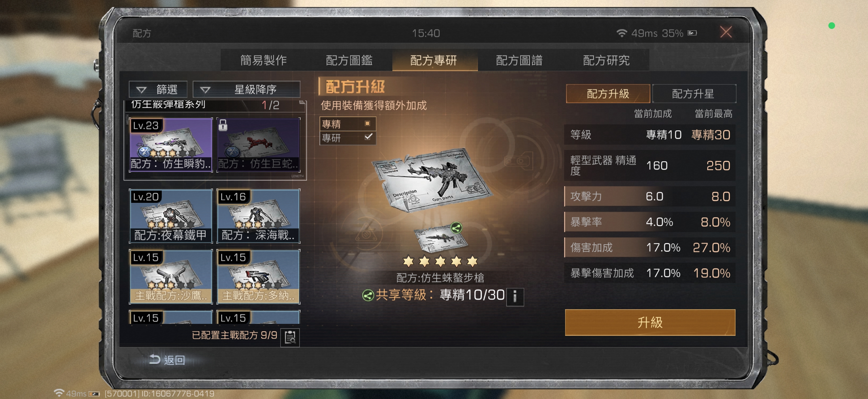Toggle the 專研 checkbox
Viewport: 868px width, 399px height.
coord(368,137)
